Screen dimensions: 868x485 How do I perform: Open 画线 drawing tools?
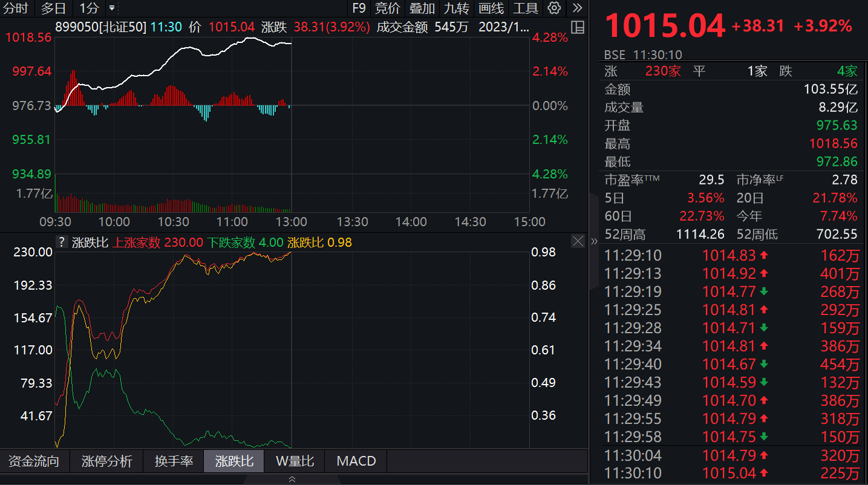point(491,8)
